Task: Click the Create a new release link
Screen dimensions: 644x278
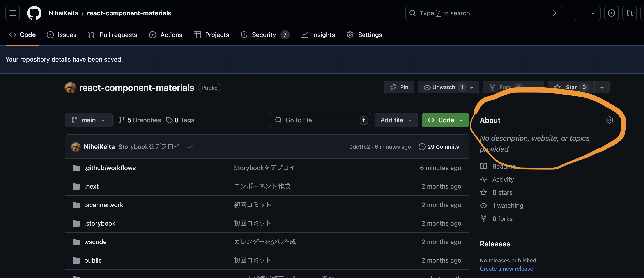Action: coord(506,269)
